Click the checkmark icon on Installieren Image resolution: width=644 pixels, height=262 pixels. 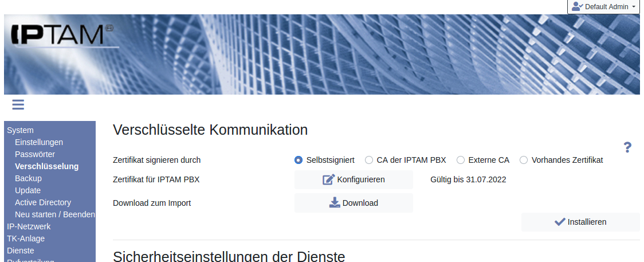click(560, 222)
